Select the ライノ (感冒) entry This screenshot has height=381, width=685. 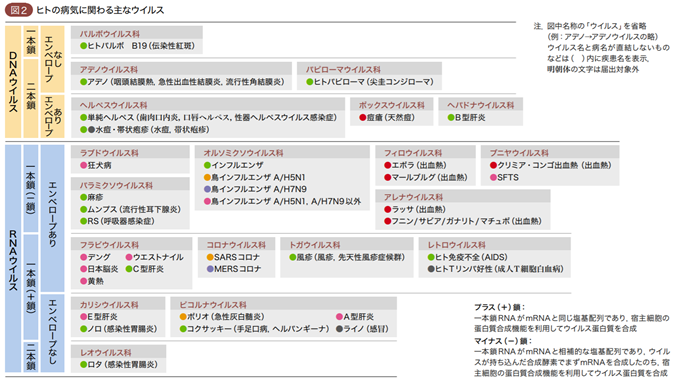362,329
